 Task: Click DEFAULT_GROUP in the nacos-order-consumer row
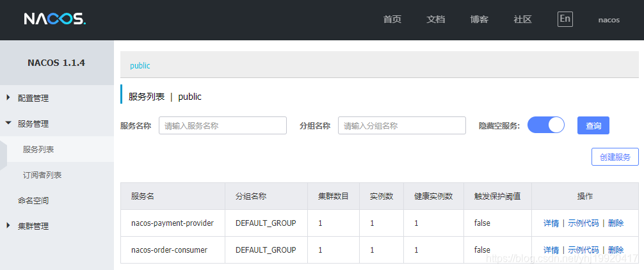[x=266, y=250]
